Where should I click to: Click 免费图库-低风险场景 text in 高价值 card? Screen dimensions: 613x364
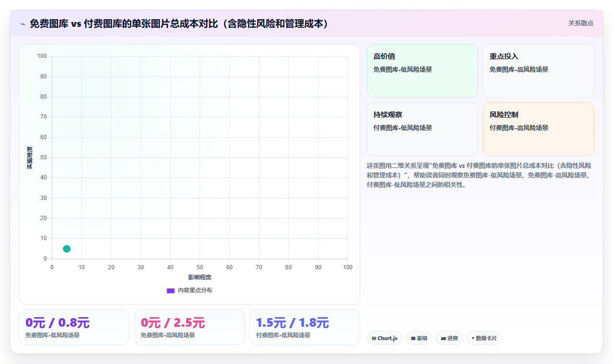[403, 69]
